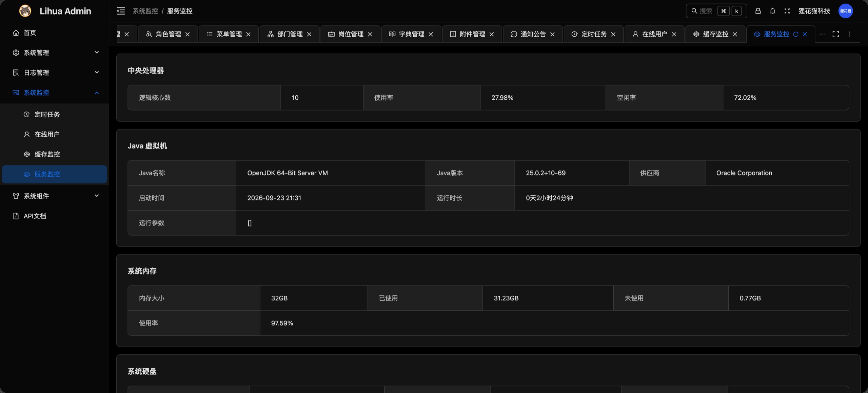Click the blue user avatar

(846, 11)
